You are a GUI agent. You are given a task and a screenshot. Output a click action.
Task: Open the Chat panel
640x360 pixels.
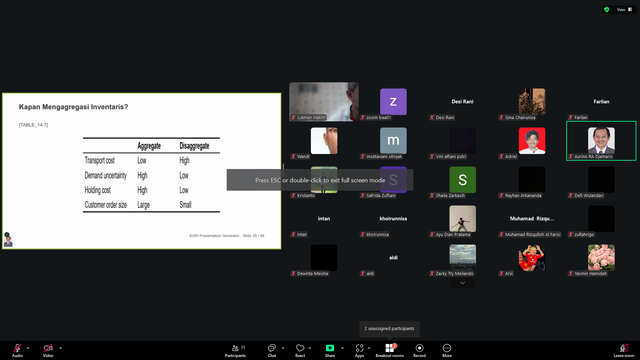coord(271,350)
